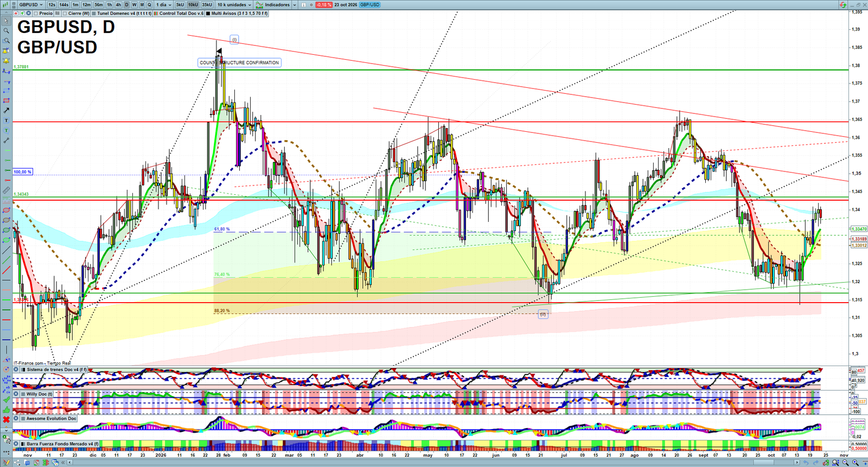This screenshot has height=467, width=868.
Task: Click the 35kU button
Action: tap(207, 5)
